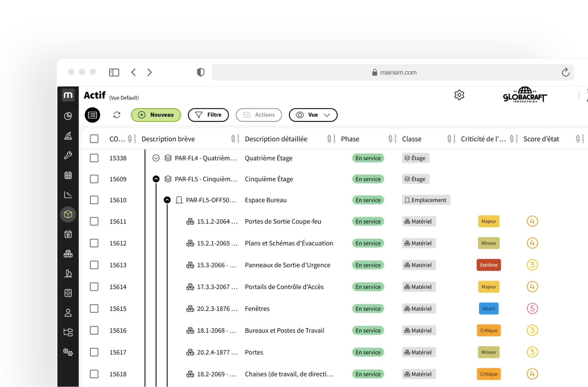Click the Criticité column header

pos(483,139)
